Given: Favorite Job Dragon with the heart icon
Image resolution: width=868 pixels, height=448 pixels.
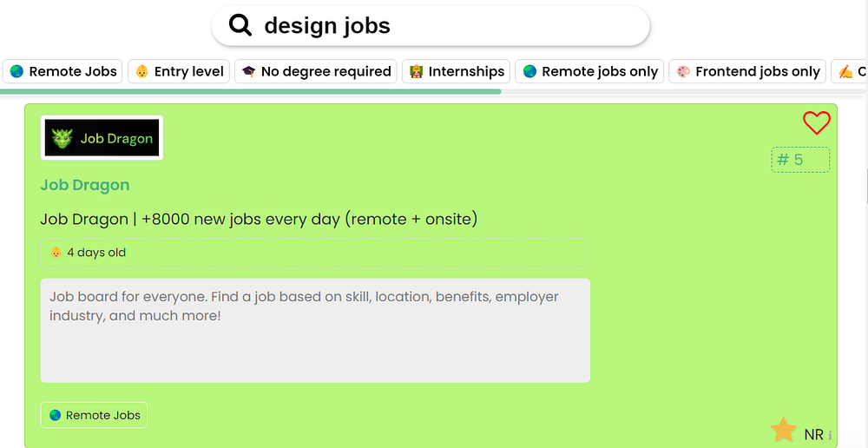Looking at the screenshot, I should click(x=816, y=123).
